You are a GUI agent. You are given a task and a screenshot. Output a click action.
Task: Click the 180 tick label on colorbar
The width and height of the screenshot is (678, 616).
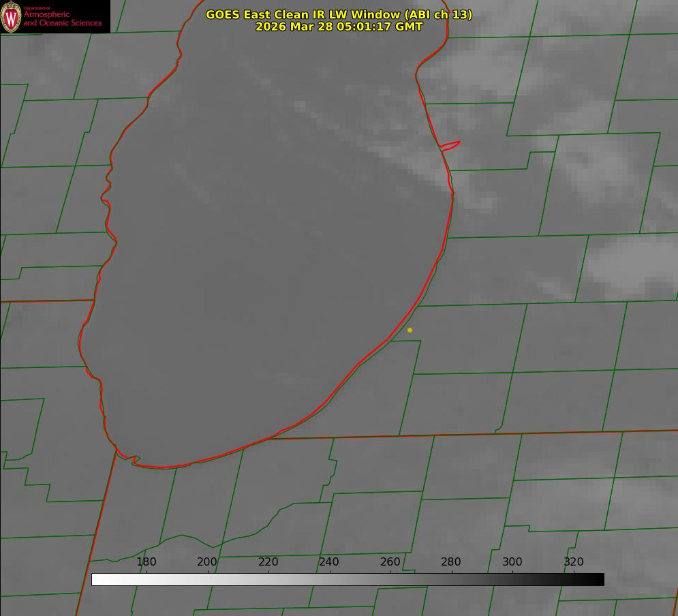point(147,562)
